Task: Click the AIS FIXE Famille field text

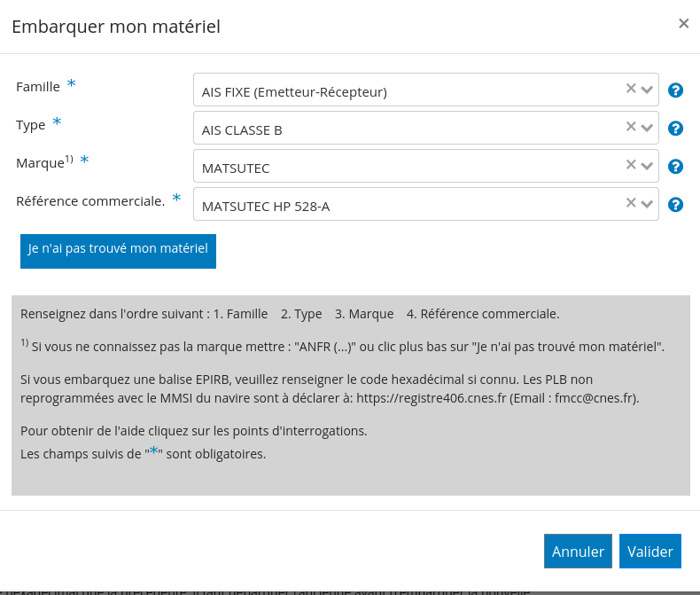Action: 294,92
